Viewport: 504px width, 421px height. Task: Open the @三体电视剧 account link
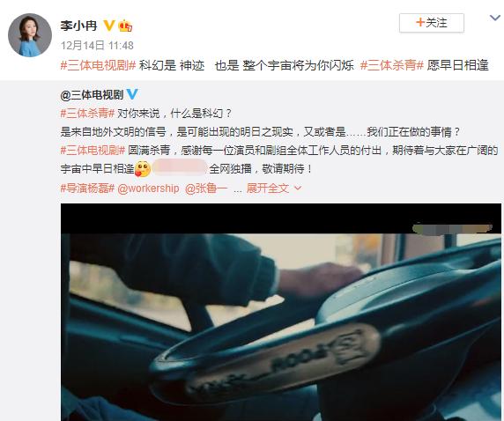coord(92,94)
